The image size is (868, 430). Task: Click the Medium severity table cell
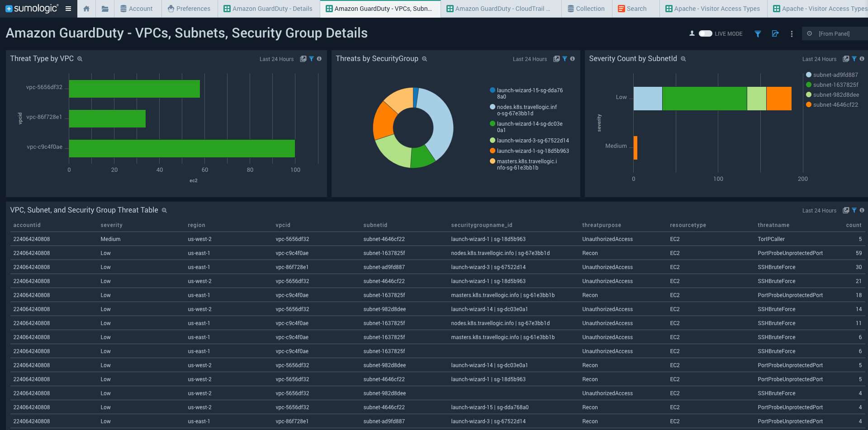point(110,239)
